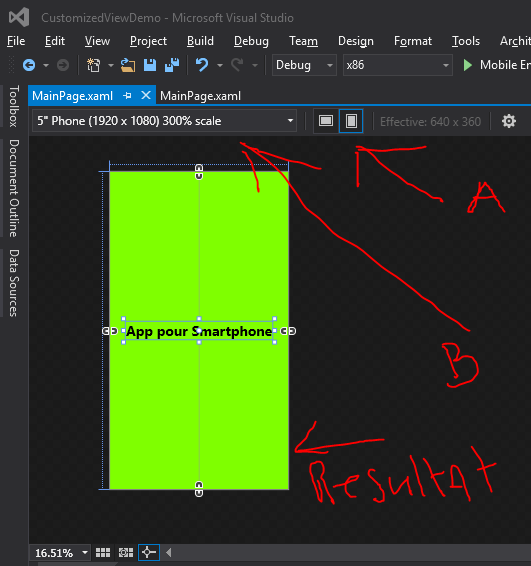Open the designer settings gear icon
Screen dimensions: 531x566
509,121
